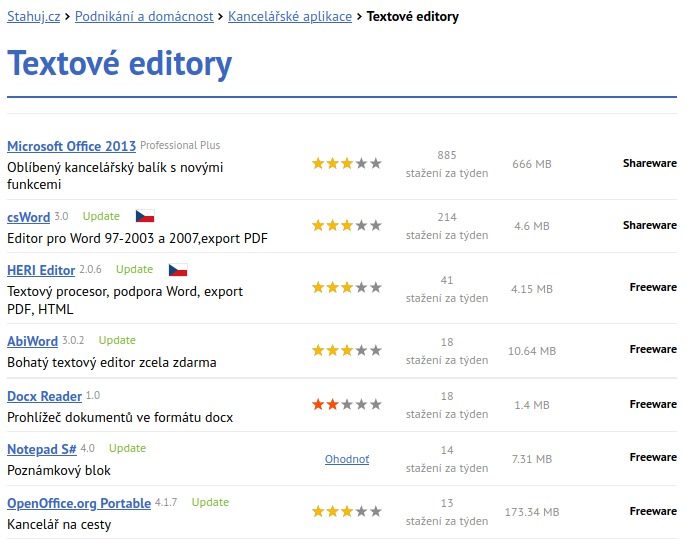This screenshot has height=540, width=687.
Task: Click Freeware license label of Docx Reader
Action: click(x=653, y=404)
